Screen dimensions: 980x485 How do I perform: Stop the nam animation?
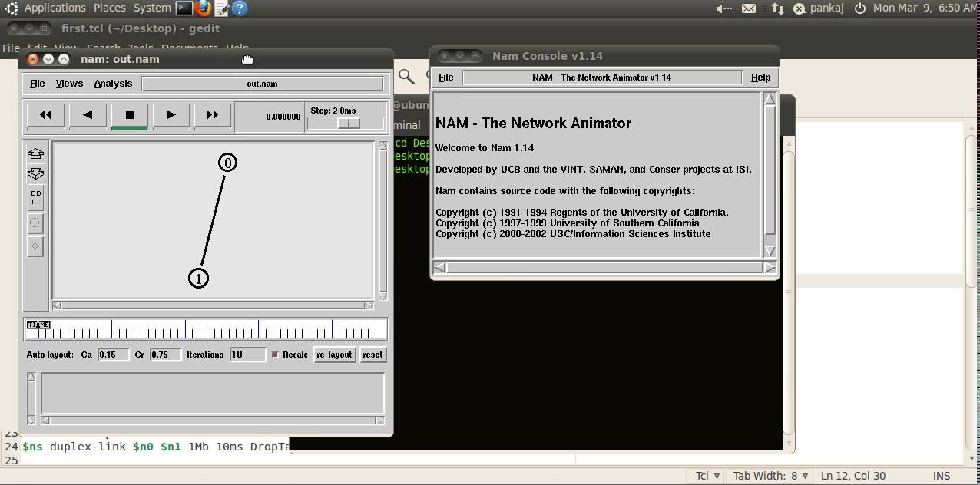point(129,115)
